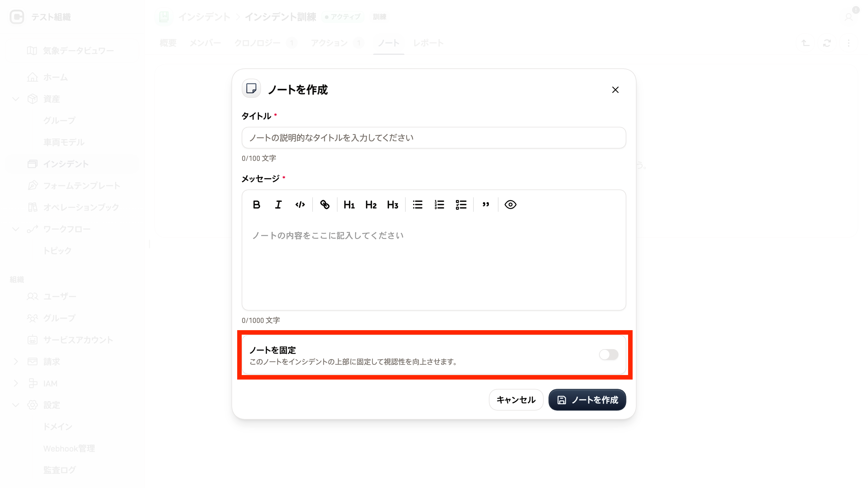Enable the ノートを固定 pin switch

click(609, 355)
